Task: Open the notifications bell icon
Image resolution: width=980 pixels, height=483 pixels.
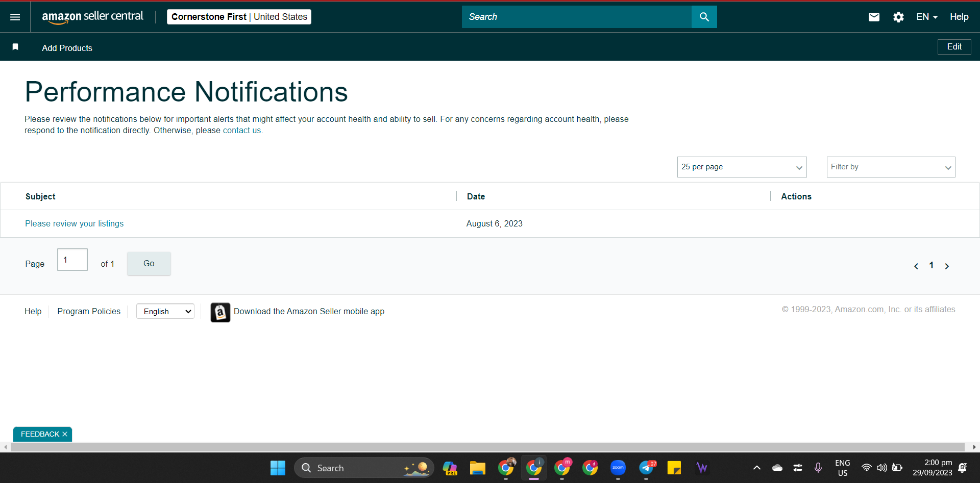Action: pyautogui.click(x=963, y=468)
